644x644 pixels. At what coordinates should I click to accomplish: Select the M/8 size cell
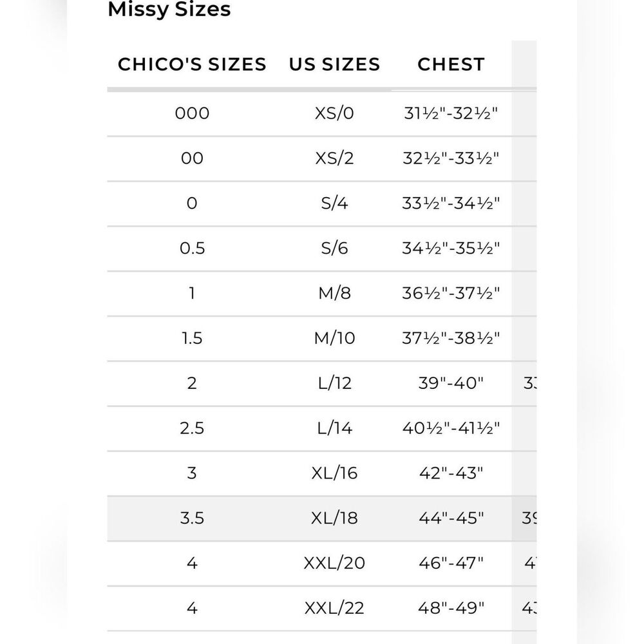(334, 293)
